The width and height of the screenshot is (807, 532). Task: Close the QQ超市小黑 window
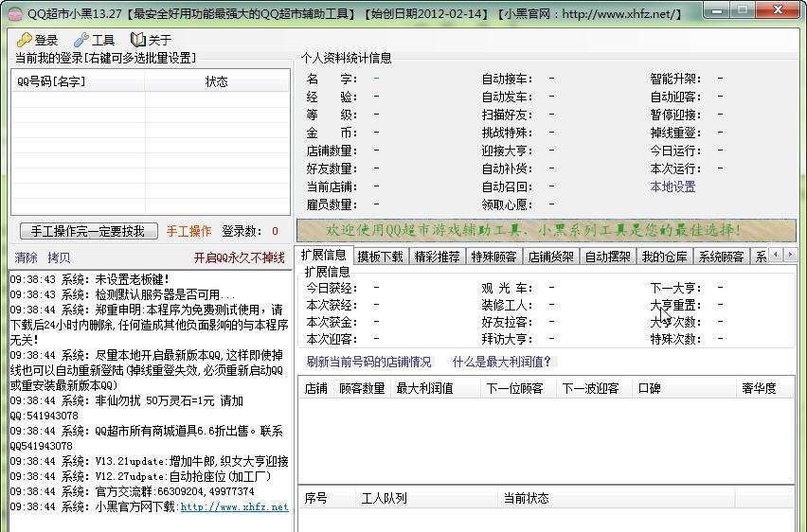(779, 9)
